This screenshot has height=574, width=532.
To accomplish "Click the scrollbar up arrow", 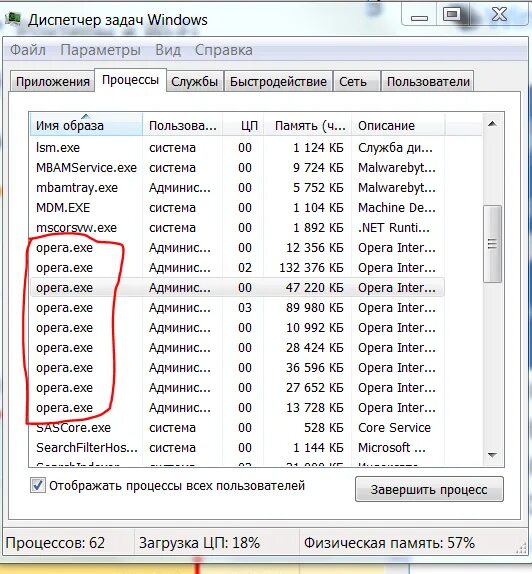I will click(492, 124).
